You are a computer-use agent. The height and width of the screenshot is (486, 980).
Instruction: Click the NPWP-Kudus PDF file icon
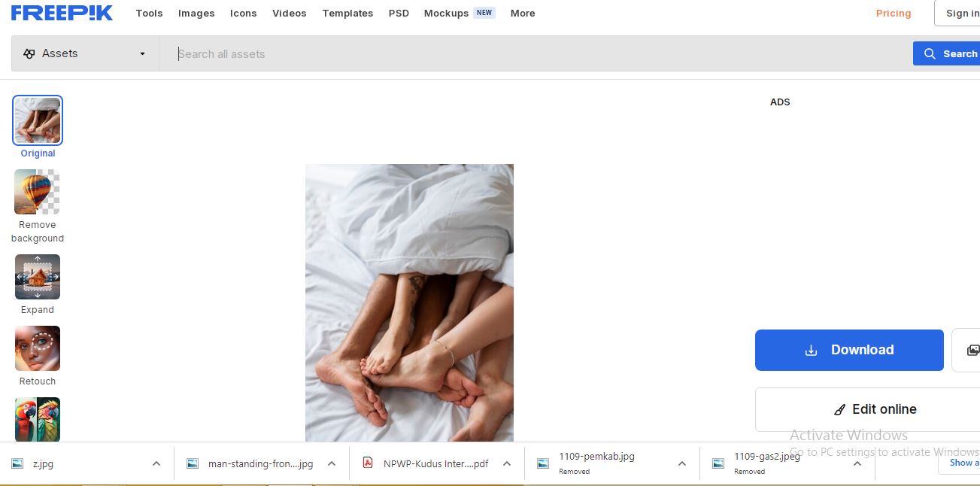(368, 463)
